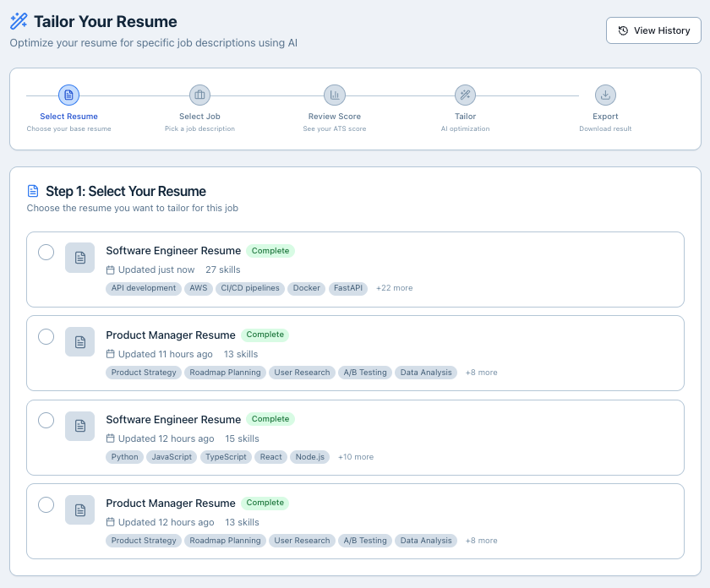Click file icon of the resume with 15 skills
Viewport: 710px width, 588px height.
(80, 426)
